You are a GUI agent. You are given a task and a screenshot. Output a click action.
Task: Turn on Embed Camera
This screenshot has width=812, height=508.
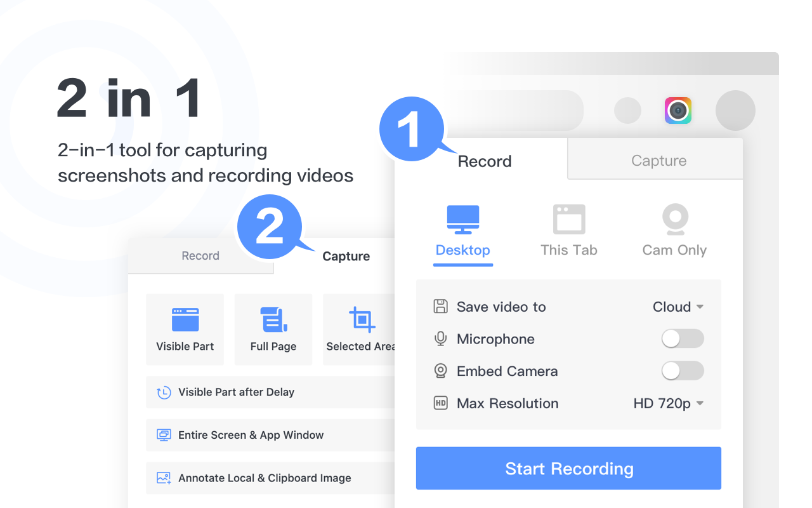click(x=683, y=371)
